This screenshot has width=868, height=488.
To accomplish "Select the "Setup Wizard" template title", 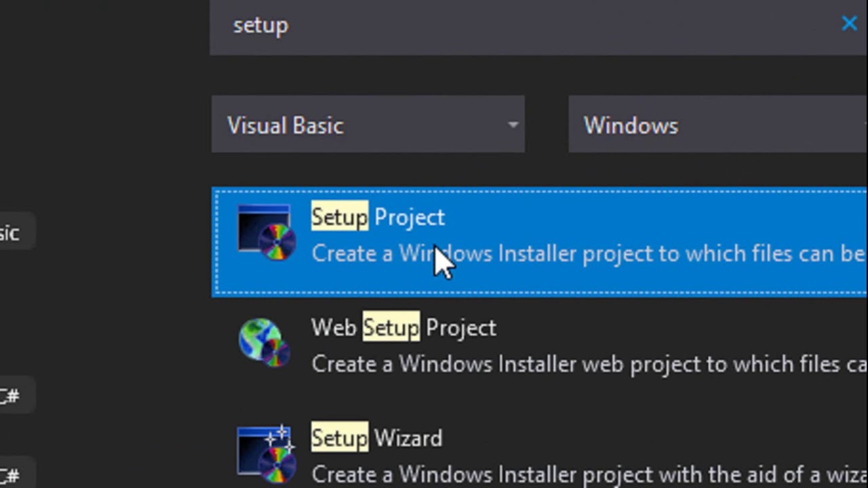I will 376,438.
